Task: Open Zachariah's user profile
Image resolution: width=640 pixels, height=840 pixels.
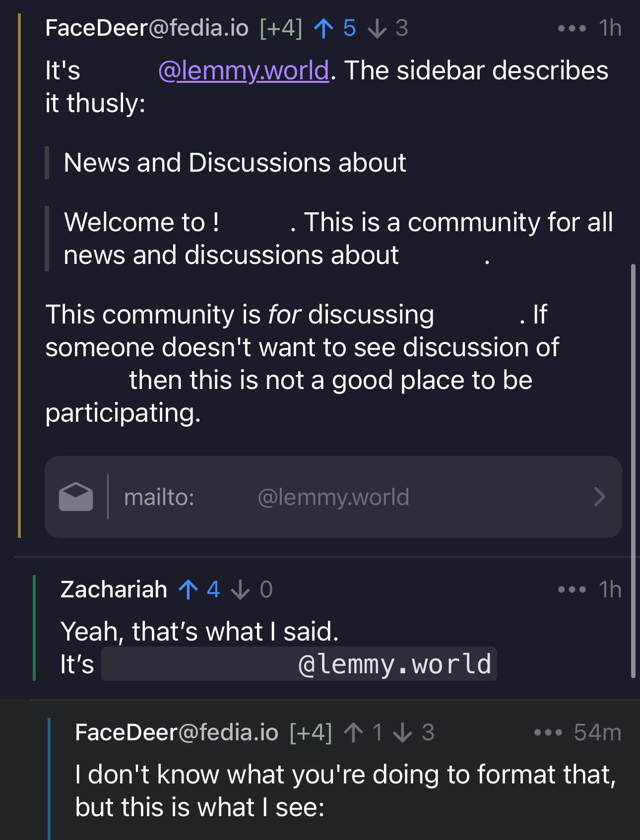Action: [114, 589]
